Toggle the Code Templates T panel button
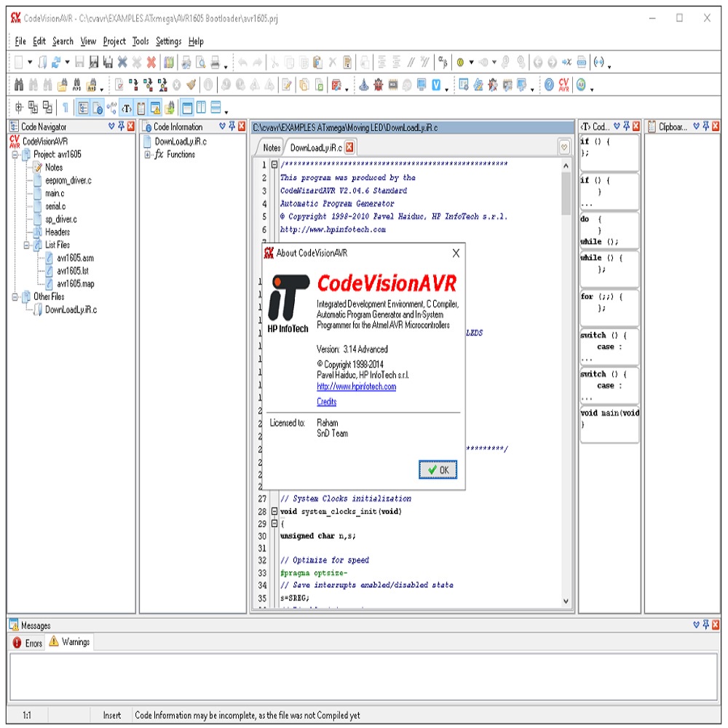Viewport: 728px width, 728px height. [126, 108]
